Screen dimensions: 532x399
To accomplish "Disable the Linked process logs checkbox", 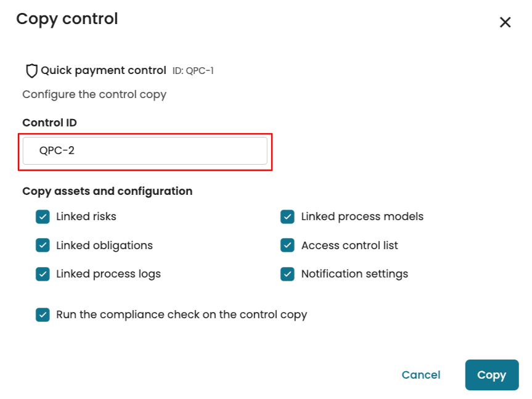I will [43, 274].
